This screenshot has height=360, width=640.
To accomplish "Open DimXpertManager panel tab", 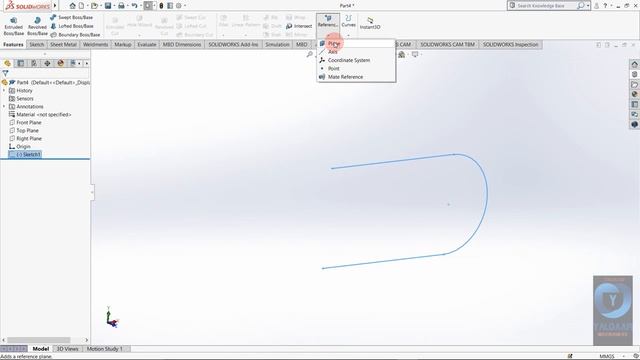I will [x=47, y=63].
